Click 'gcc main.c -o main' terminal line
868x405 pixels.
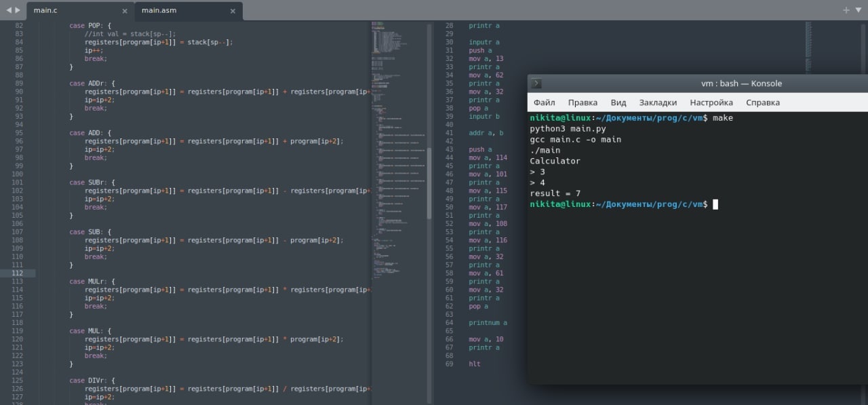[x=575, y=139]
